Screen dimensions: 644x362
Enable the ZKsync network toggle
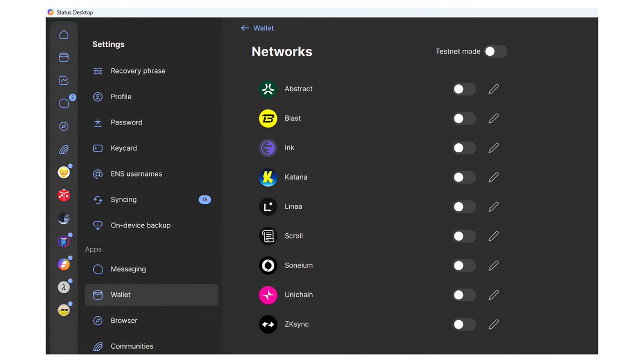click(x=464, y=324)
